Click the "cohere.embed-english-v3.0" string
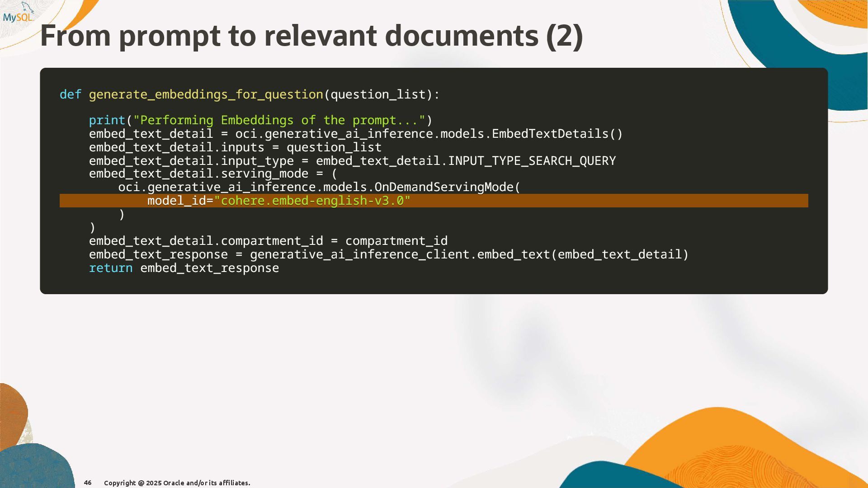This screenshot has width=868, height=488. click(x=312, y=201)
